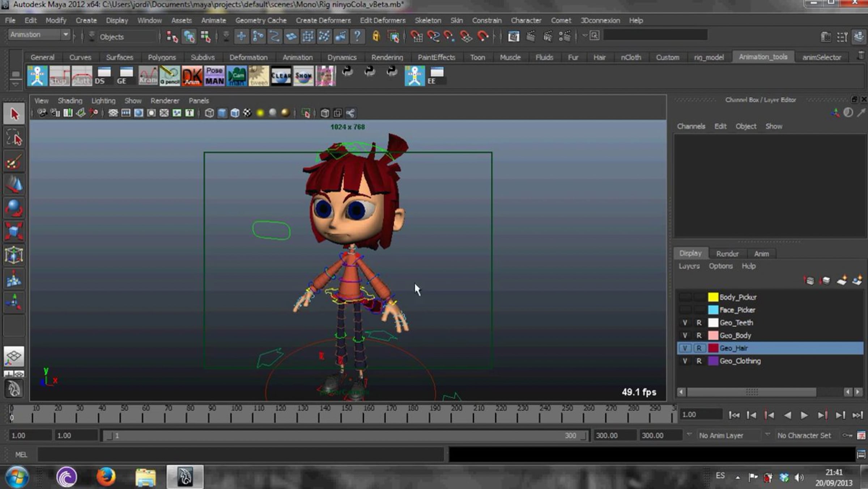The height and width of the screenshot is (489, 868).
Task: Switch viewport to wireframe cube shading
Action: tap(209, 113)
